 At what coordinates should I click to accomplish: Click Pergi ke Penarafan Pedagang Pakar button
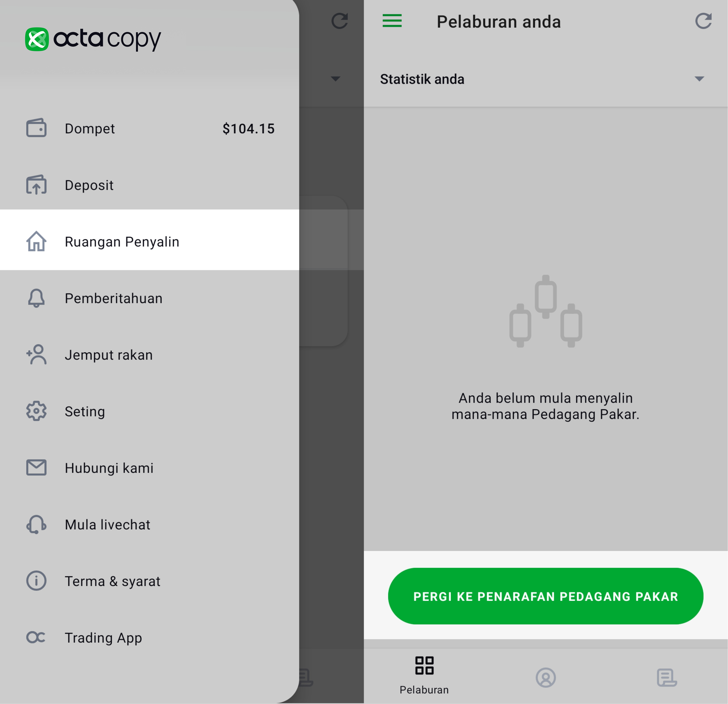click(546, 596)
